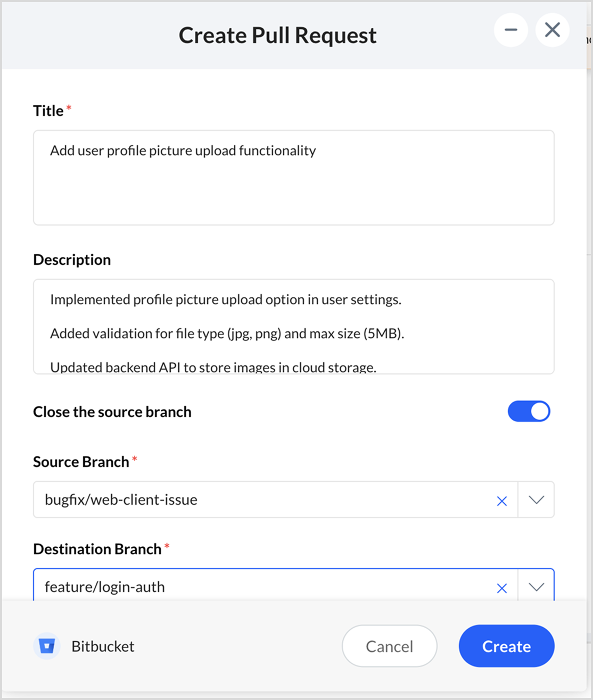Click the Cancel button

point(389,646)
